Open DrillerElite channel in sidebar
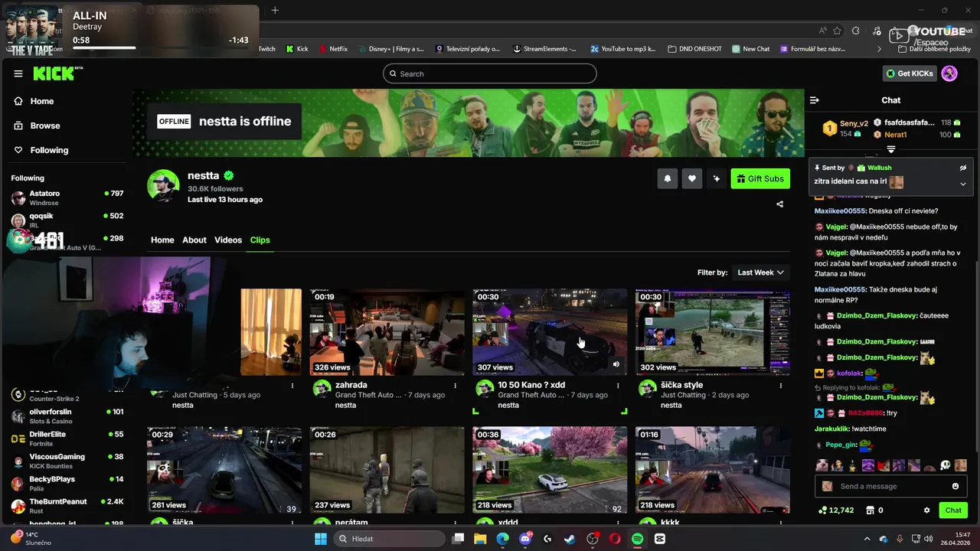The height and width of the screenshot is (551, 980). click(x=67, y=439)
